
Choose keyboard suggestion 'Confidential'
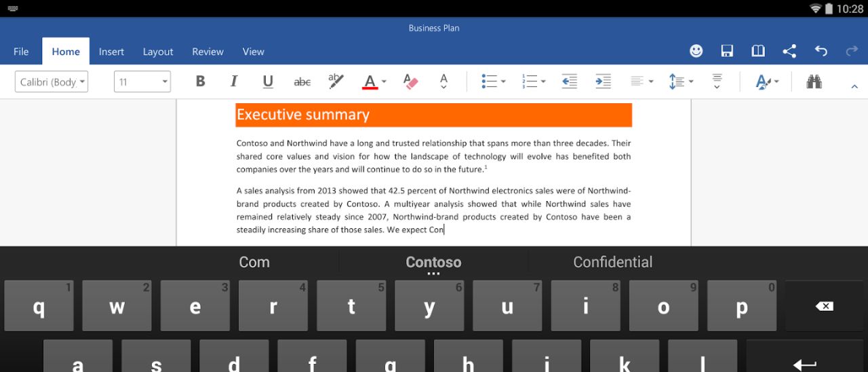coord(613,262)
